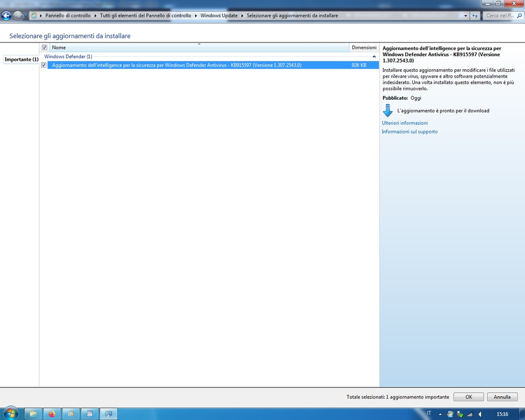Image resolution: width=525 pixels, height=420 pixels.
Task: Expand the arrow before Pannello di controllo
Action: pos(41,16)
